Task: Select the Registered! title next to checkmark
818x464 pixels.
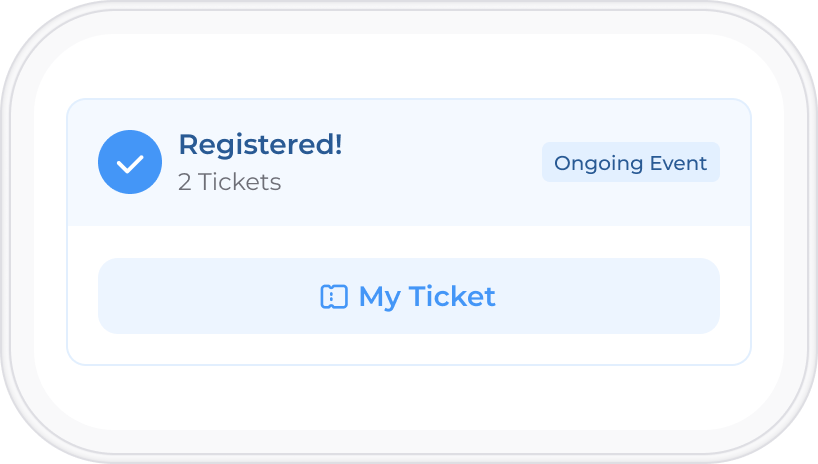Action: (x=260, y=145)
